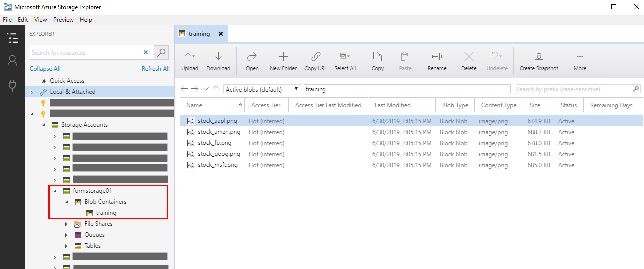This screenshot has width=644, height=269.
Task: Clear the resource search with X
Action: click(x=146, y=52)
